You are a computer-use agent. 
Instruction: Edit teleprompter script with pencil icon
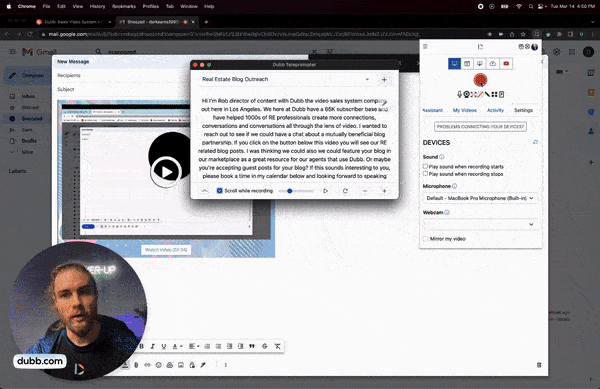pyautogui.click(x=384, y=103)
